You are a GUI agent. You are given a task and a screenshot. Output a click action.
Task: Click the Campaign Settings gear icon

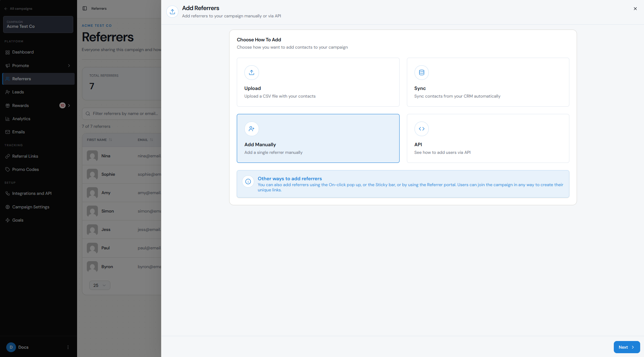[8, 207]
